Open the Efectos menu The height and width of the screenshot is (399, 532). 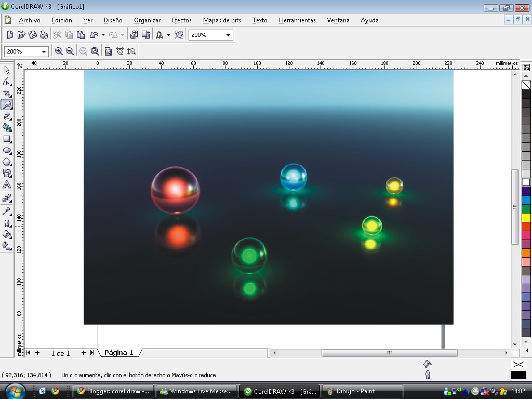pos(181,20)
